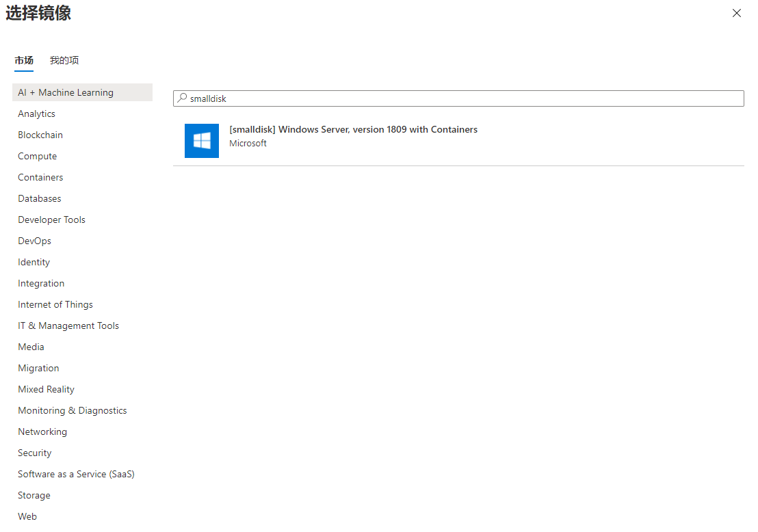Filter by the Databases category
Viewport: 758px width, 532px height.
pos(40,198)
